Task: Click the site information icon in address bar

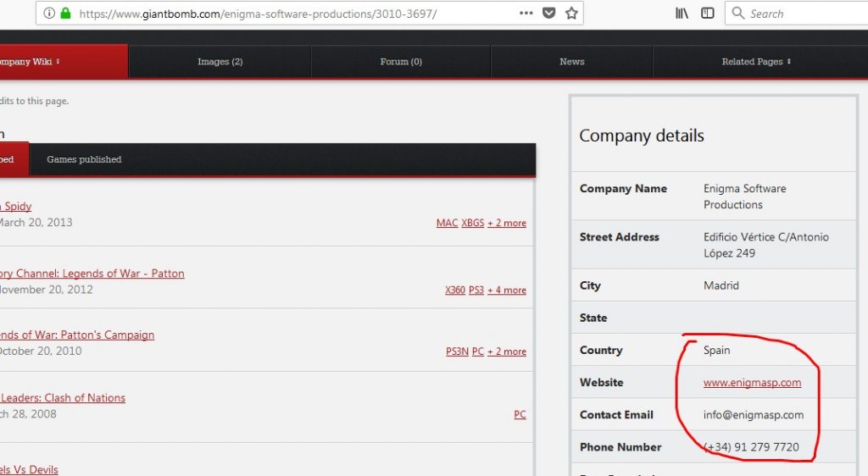Action: click(x=49, y=14)
